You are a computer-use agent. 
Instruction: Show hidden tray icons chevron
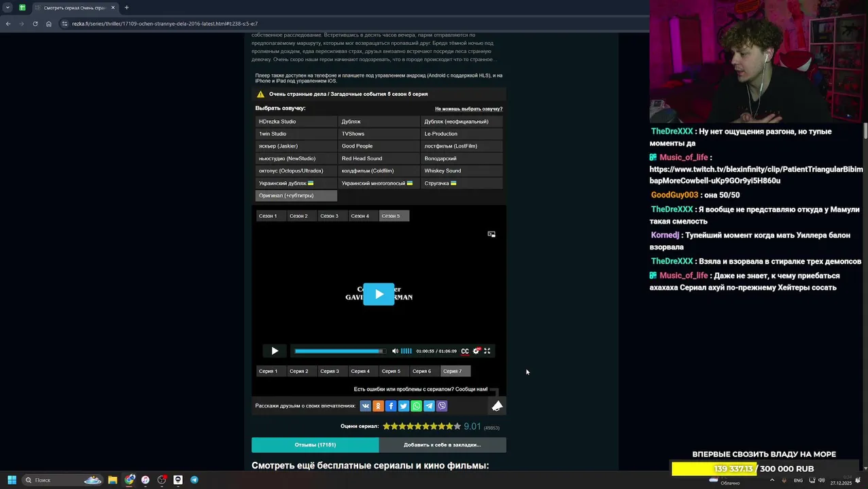(x=772, y=480)
